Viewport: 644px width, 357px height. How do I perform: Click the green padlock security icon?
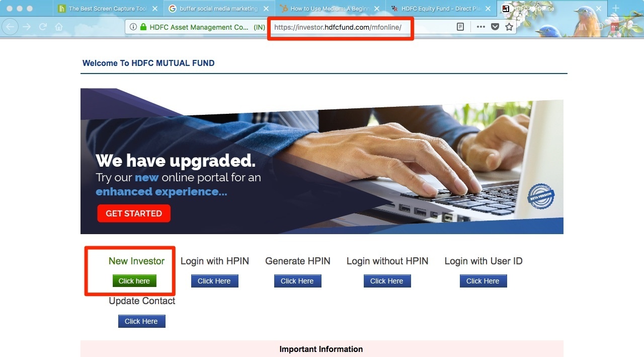point(143,27)
